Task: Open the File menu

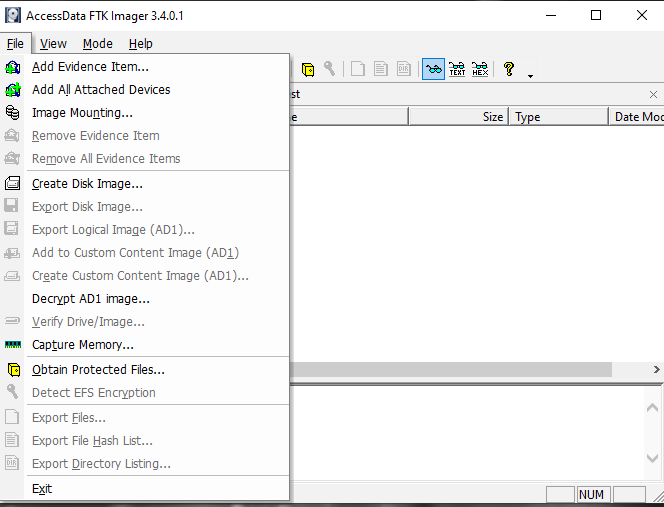Action: pos(15,44)
